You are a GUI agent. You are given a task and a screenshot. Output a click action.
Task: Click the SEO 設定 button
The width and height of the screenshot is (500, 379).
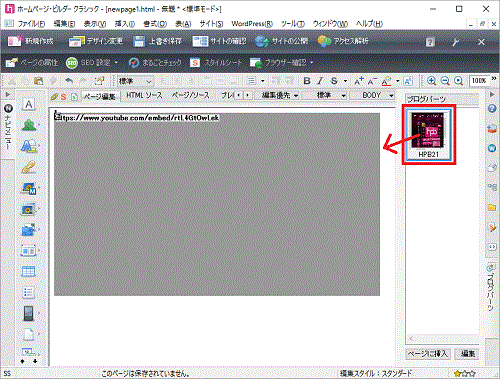(x=88, y=63)
